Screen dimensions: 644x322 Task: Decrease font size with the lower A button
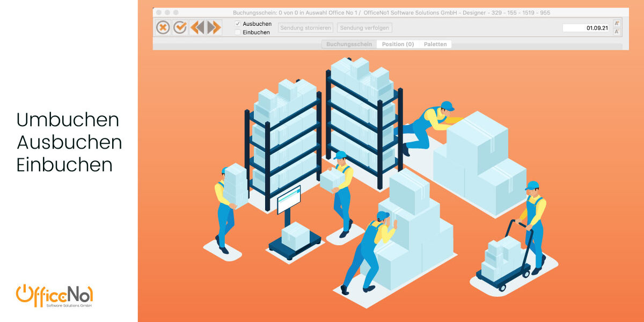coord(617,32)
